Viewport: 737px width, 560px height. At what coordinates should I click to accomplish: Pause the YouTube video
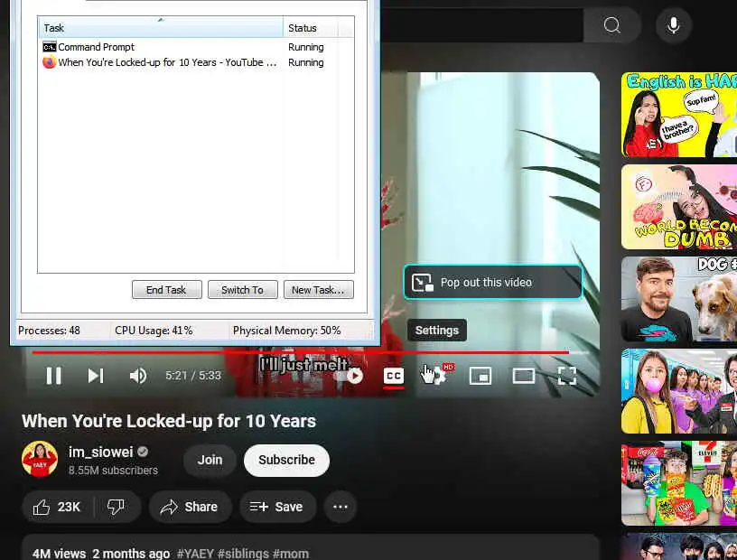point(53,376)
